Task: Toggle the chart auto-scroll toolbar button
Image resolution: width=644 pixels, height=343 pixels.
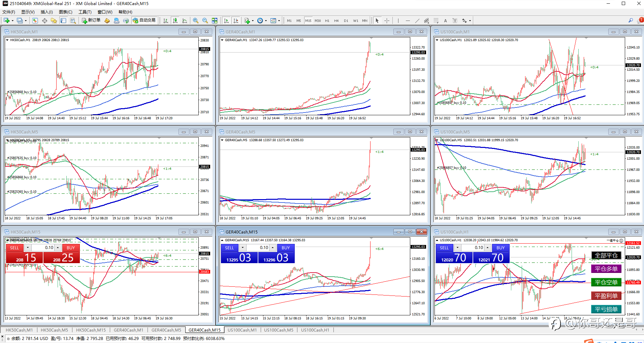Action: [226, 21]
